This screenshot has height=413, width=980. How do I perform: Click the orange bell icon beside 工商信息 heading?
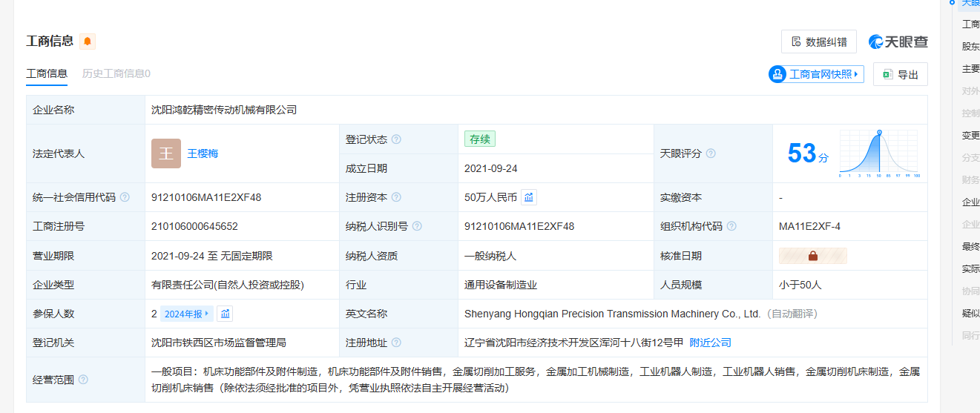coord(88,42)
